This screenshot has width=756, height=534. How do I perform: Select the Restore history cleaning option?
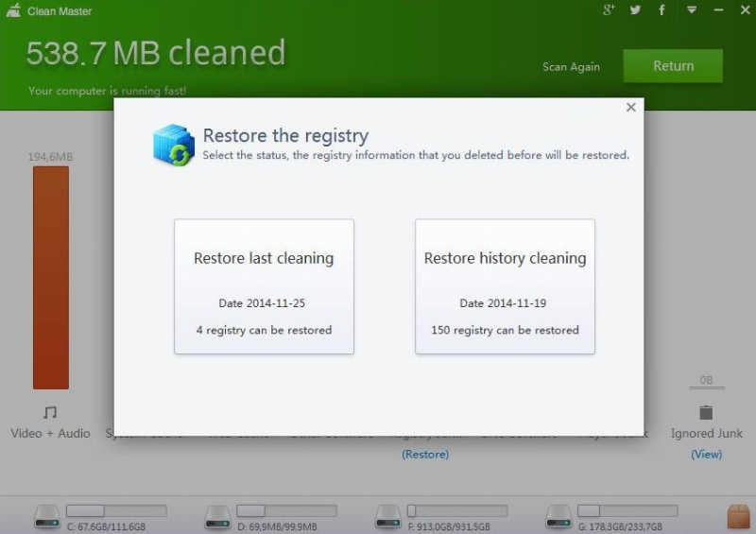pos(505,286)
